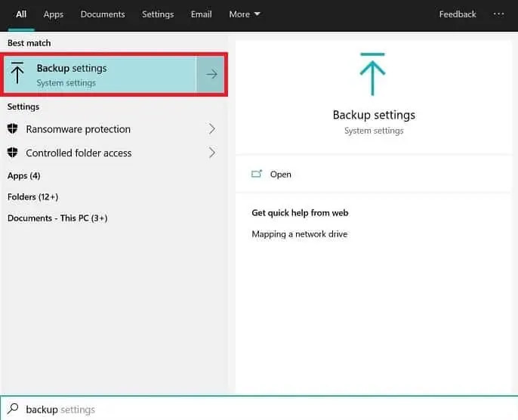Click the magnifier search icon

(13, 409)
